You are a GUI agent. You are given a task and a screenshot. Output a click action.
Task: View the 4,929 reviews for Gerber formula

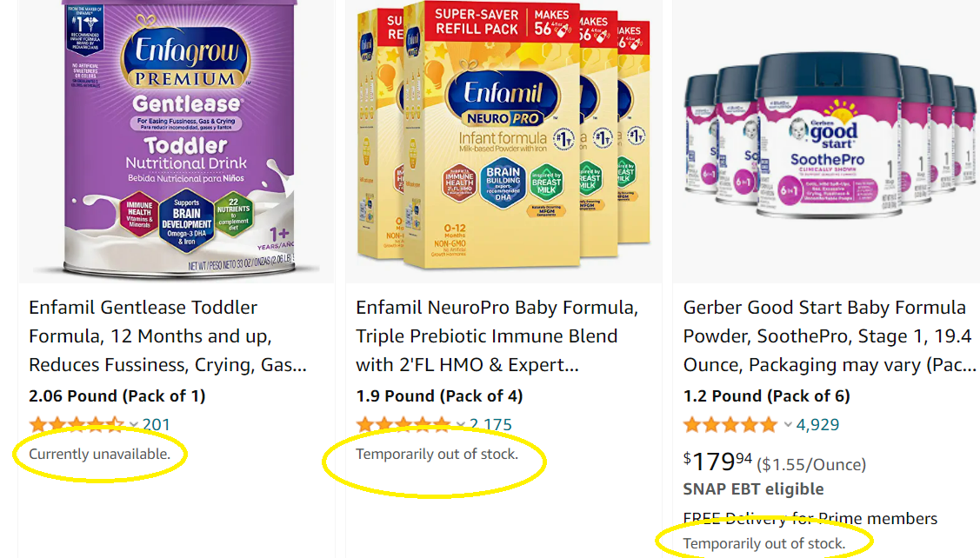tap(817, 425)
